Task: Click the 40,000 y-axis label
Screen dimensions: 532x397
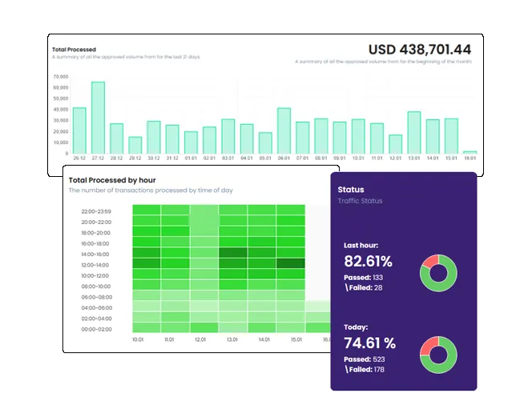Action: (x=61, y=110)
